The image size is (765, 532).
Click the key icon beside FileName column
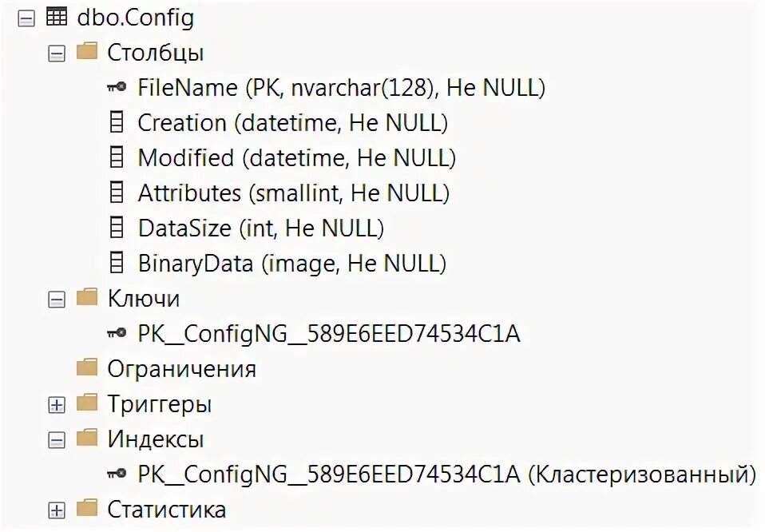click(117, 88)
